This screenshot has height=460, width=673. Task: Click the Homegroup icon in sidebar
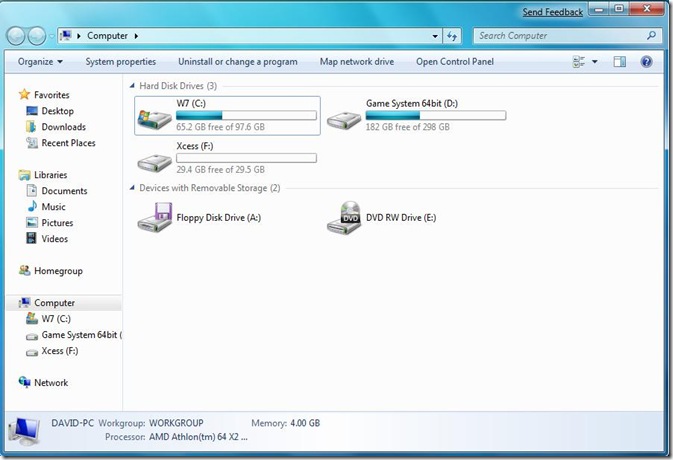24,270
